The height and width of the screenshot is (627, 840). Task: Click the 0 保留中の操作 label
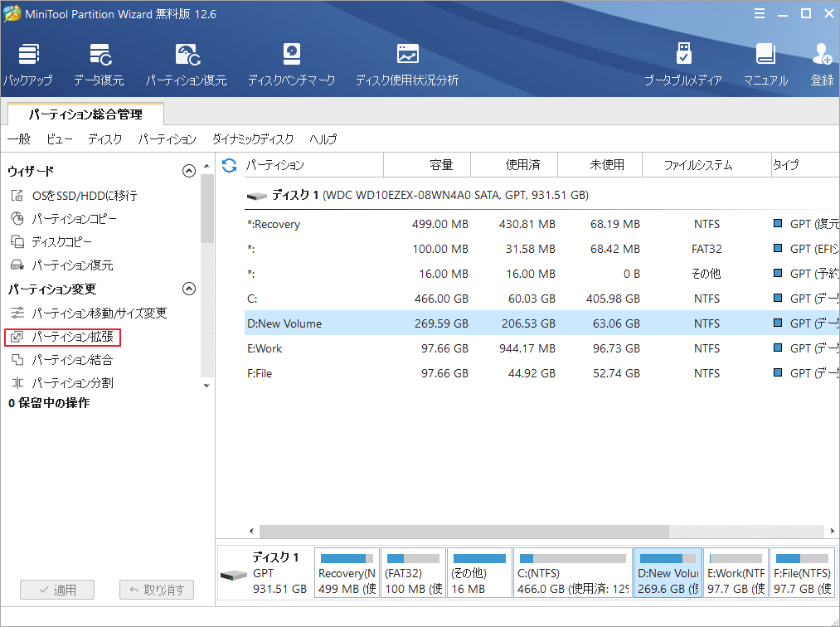point(49,403)
